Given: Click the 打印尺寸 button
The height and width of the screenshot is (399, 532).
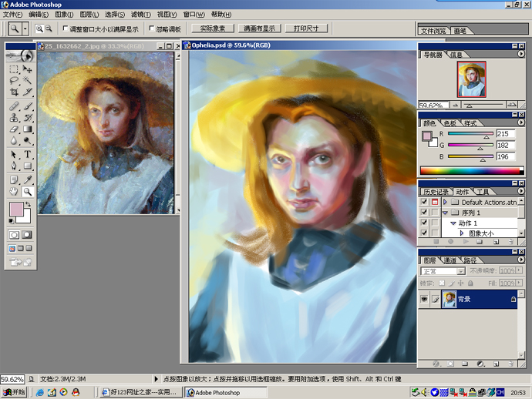Looking at the screenshot, I should 306,28.
